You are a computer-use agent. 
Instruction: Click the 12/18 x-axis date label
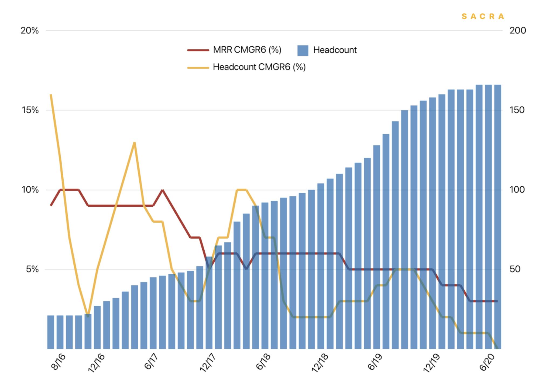point(320,363)
